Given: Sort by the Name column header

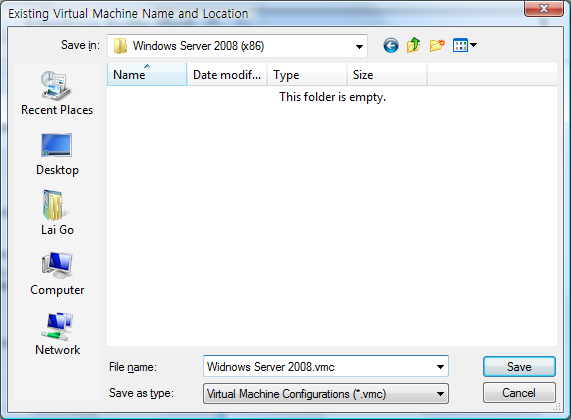Looking at the screenshot, I should 147,75.
